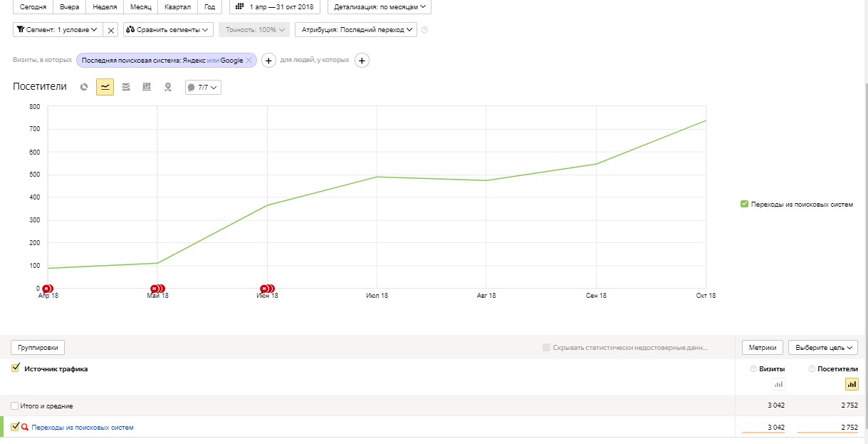
Task: Click the Метрики button
Action: pyautogui.click(x=763, y=347)
